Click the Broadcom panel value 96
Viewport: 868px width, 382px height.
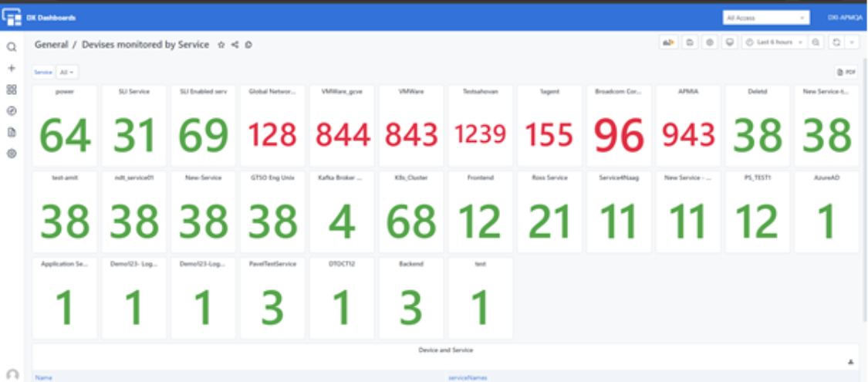619,135
